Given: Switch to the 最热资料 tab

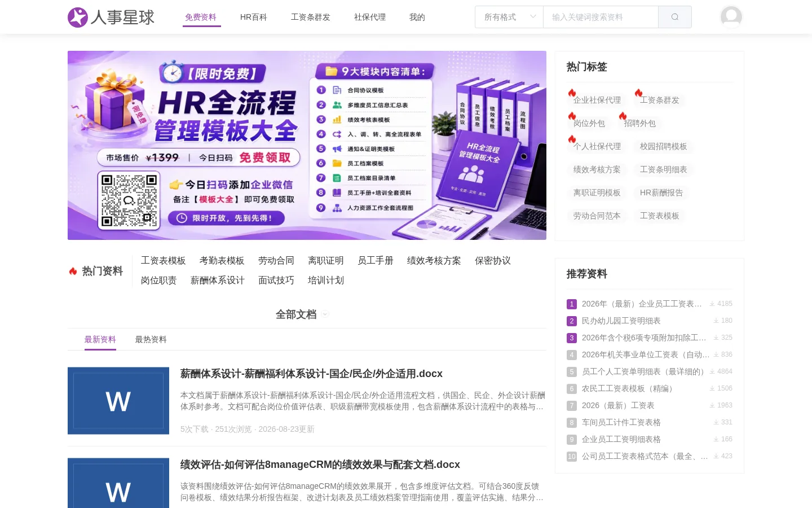Looking at the screenshot, I should [151, 339].
